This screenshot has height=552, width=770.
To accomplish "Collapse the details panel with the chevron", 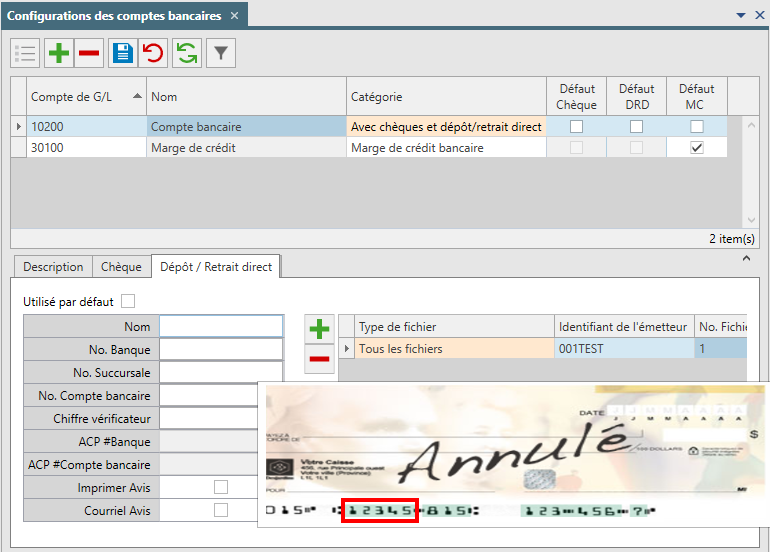I will coord(746,258).
